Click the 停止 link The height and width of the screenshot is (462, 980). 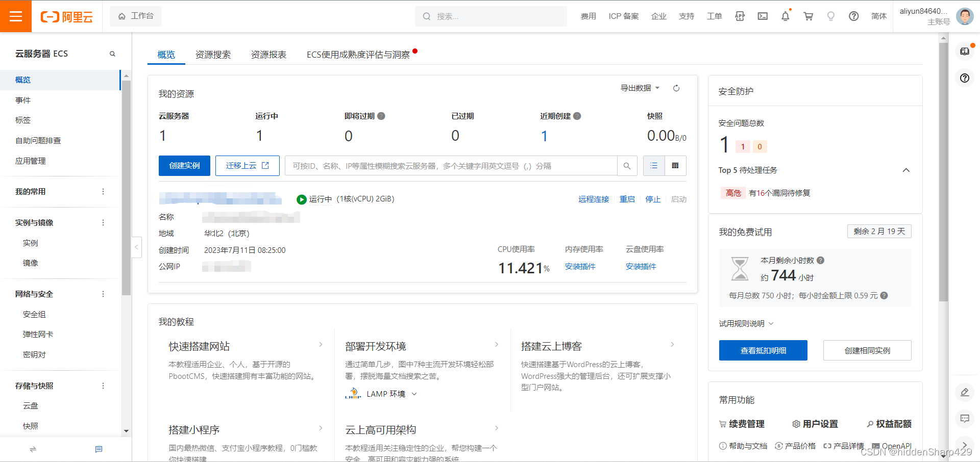653,199
